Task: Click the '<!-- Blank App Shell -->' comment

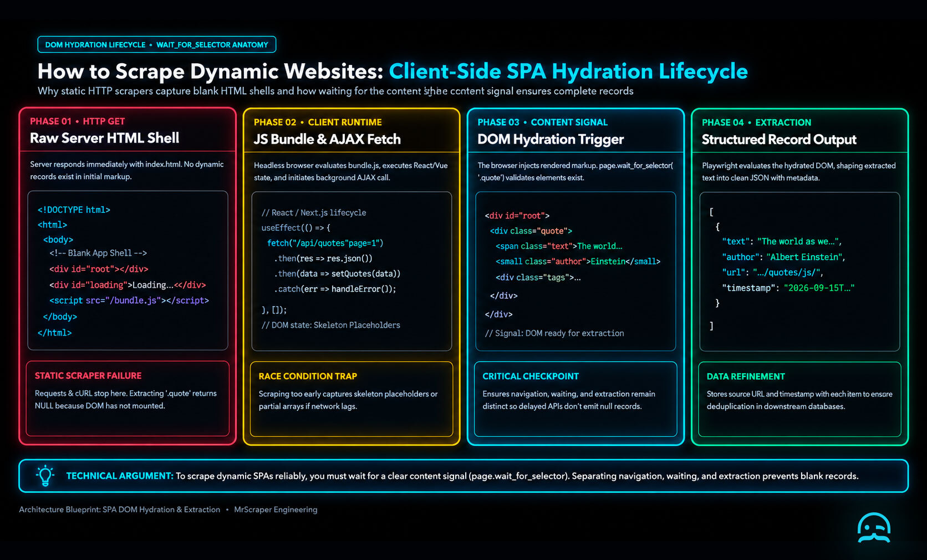Action: [x=98, y=253]
